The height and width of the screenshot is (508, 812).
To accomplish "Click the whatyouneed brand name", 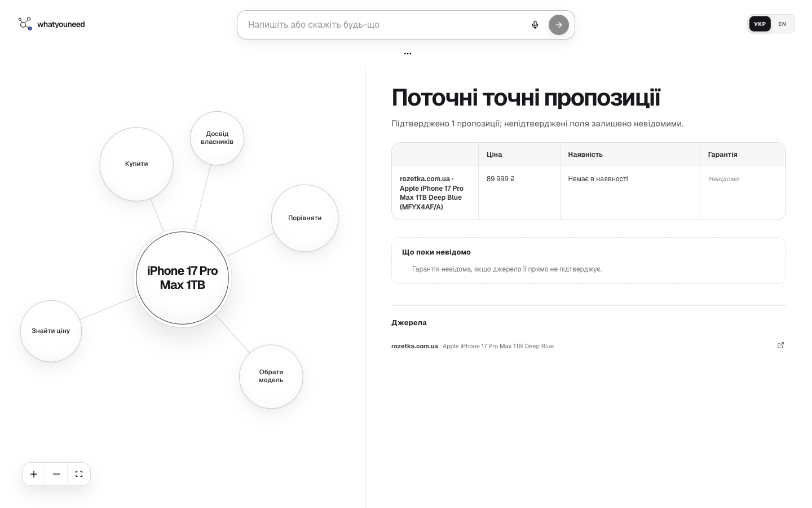I will click(x=61, y=24).
